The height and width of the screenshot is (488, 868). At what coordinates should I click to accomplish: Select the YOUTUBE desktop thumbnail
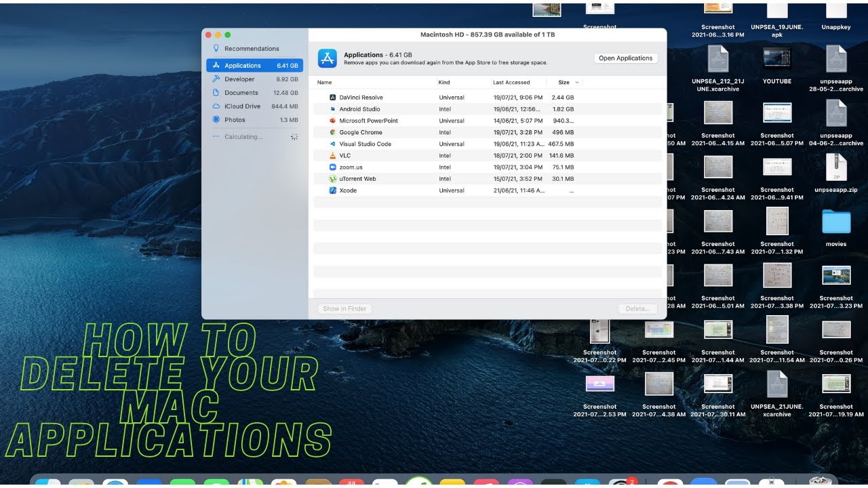777,65
